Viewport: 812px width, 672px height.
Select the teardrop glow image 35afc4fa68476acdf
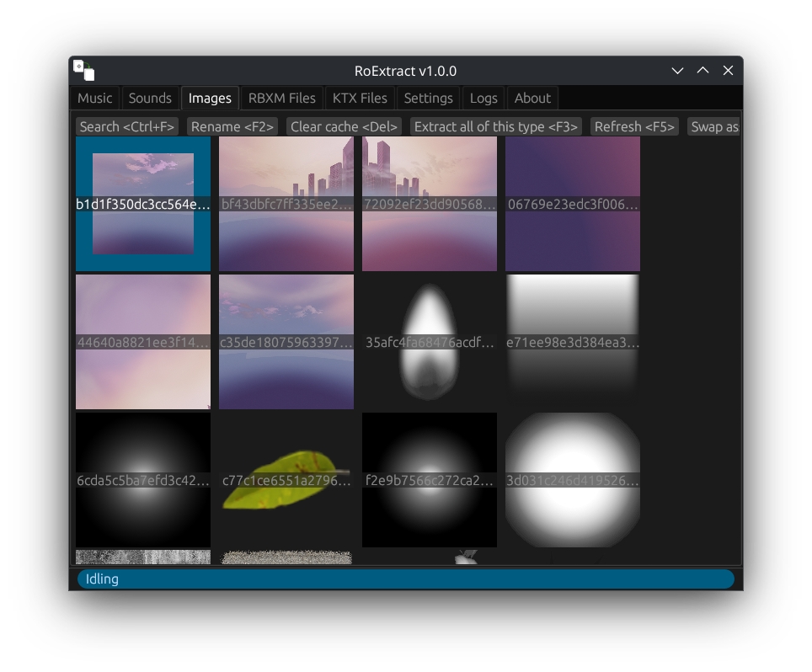pyautogui.click(x=430, y=342)
